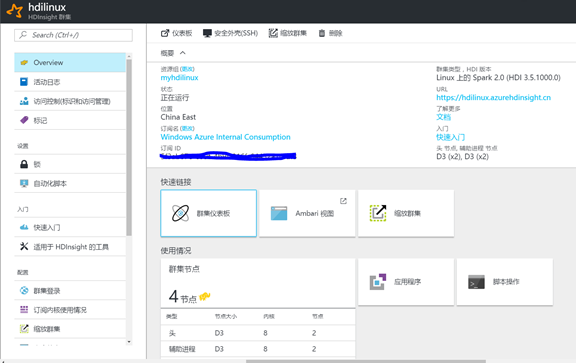Click 快速入门 link under 入门 in essentials
The width and height of the screenshot is (576, 363).
450,137
